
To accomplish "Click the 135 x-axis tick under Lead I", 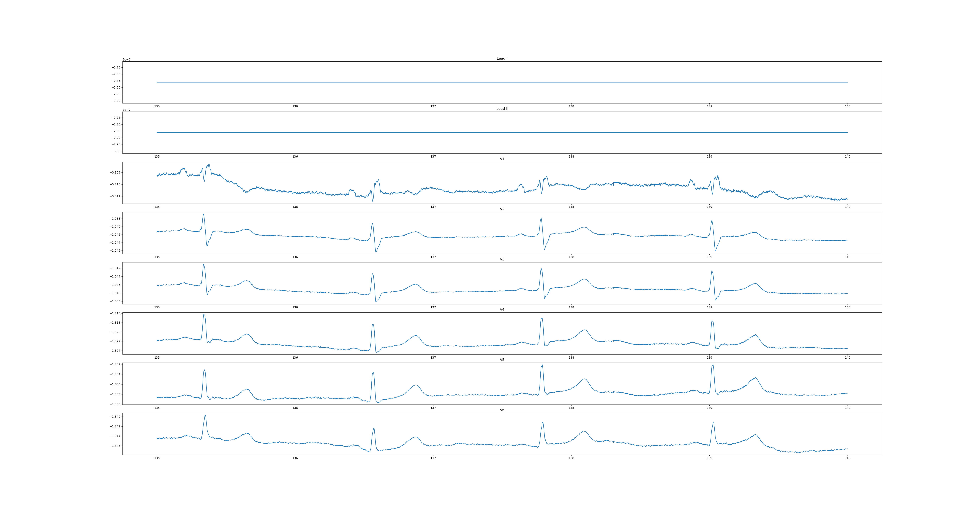I will [x=157, y=106].
